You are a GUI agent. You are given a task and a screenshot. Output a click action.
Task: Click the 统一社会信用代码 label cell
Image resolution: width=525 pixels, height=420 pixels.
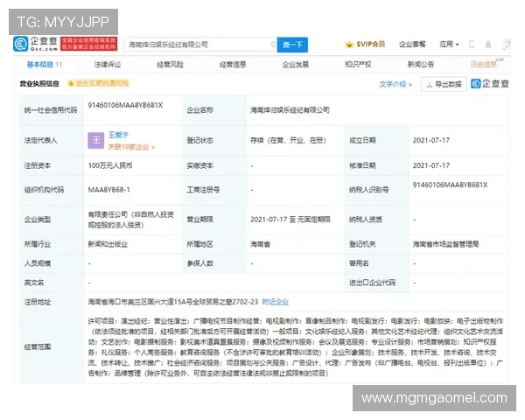coord(51,110)
